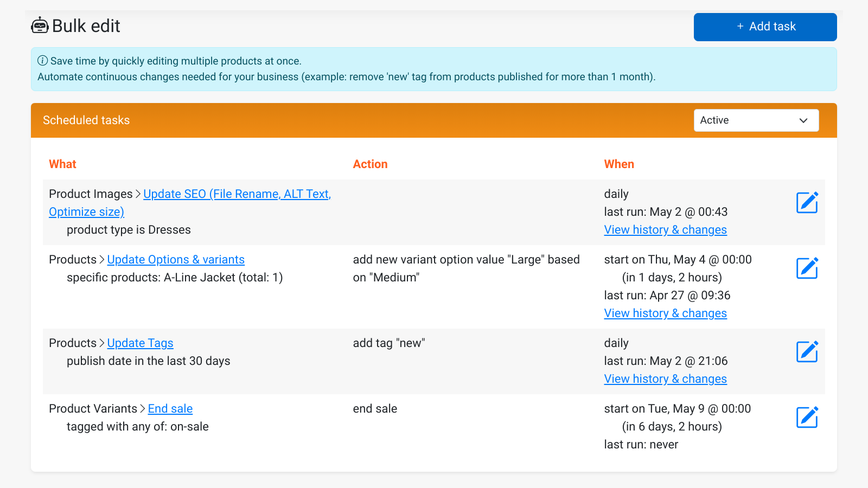Click the What column header
Image resolution: width=868 pixels, height=488 pixels.
click(62, 164)
